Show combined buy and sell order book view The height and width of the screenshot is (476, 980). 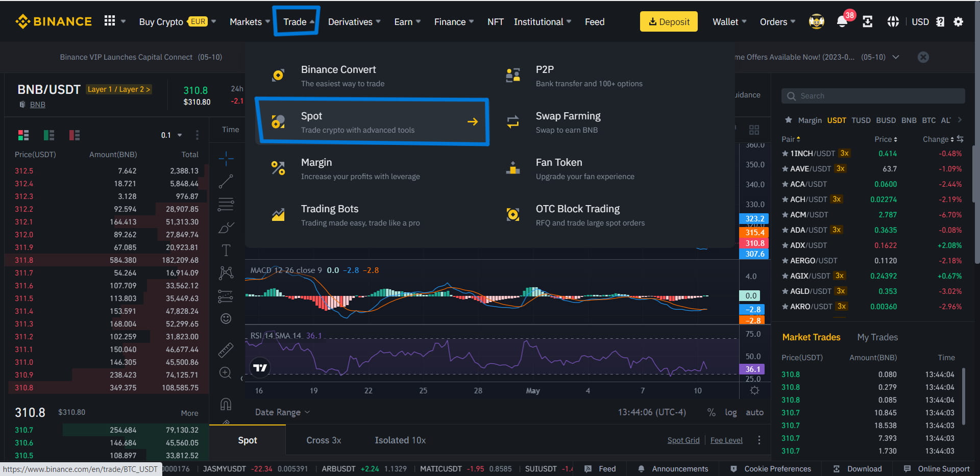(x=23, y=135)
